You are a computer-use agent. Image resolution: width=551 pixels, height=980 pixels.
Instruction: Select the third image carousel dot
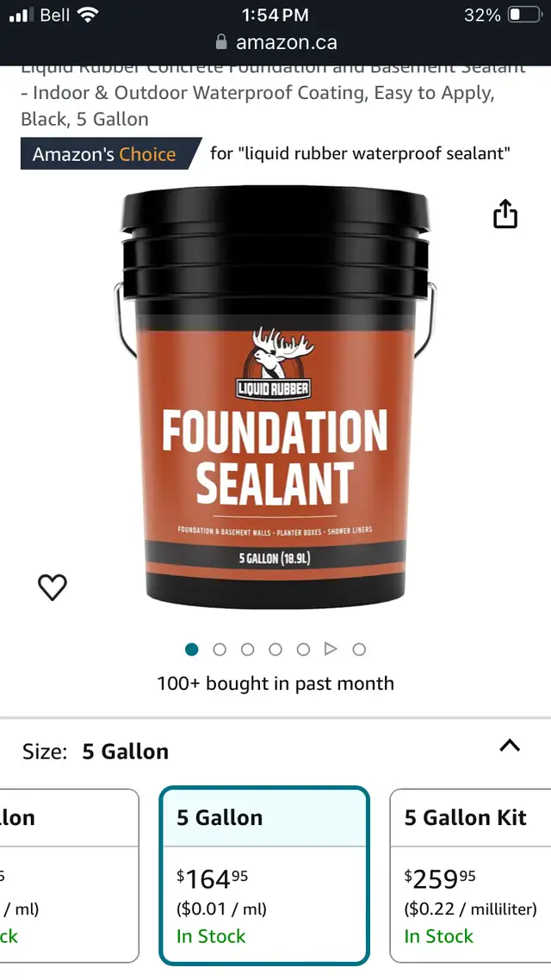tap(247, 649)
